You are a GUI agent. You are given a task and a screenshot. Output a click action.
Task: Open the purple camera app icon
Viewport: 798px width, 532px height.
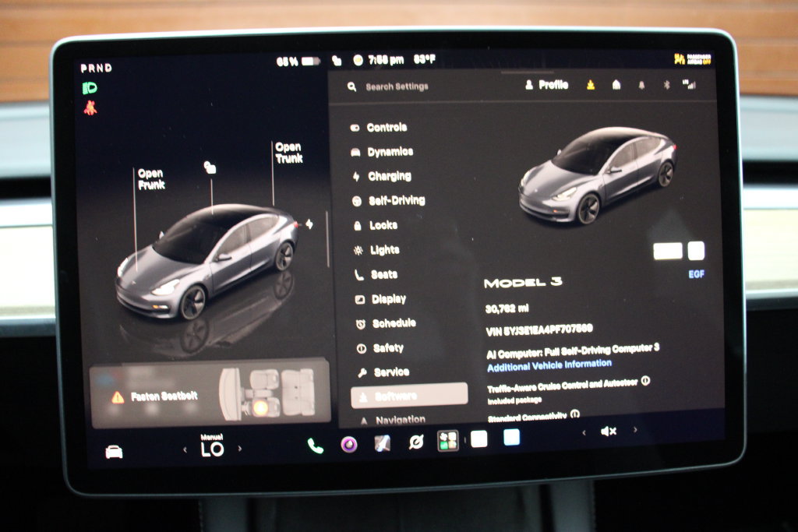point(349,445)
